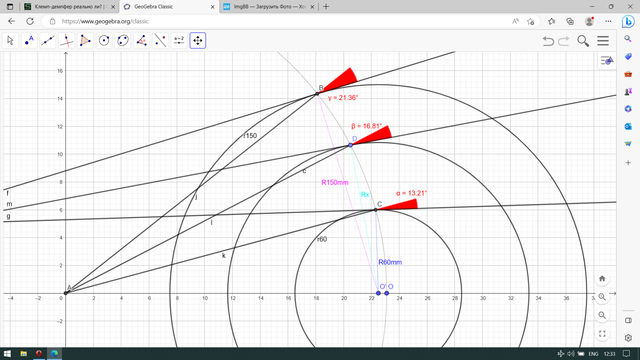
Task: Open the Bing chat sidebar button
Action: click(628, 21)
